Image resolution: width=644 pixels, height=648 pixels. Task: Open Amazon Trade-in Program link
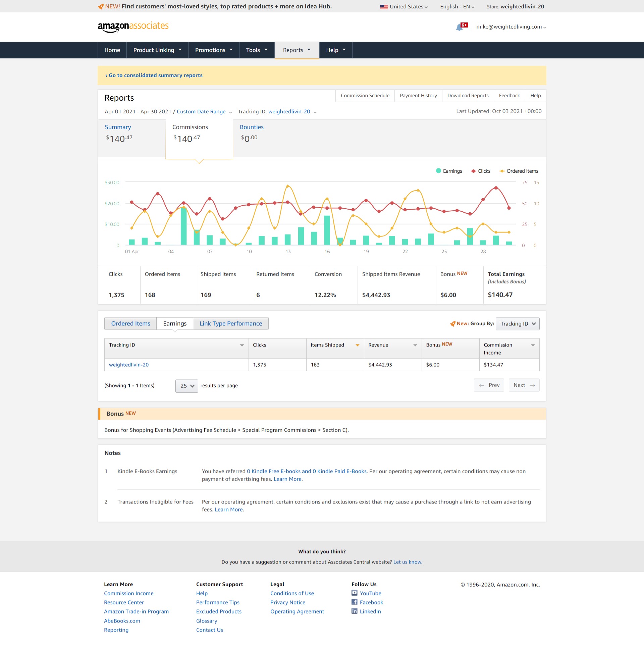coord(136,611)
